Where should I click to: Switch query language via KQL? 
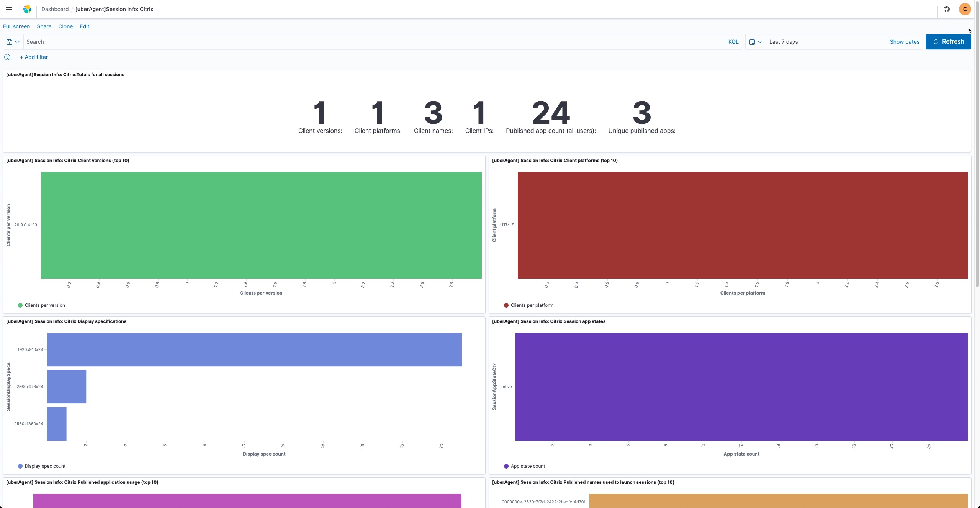click(x=733, y=42)
